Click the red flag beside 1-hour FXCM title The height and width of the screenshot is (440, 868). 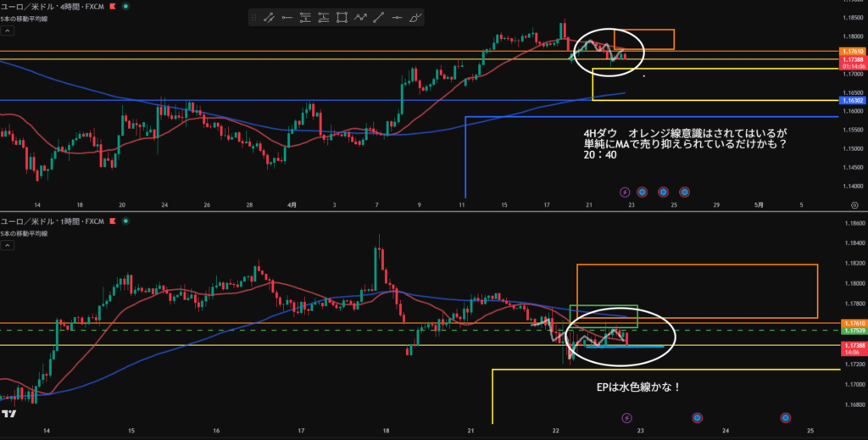[x=113, y=221]
